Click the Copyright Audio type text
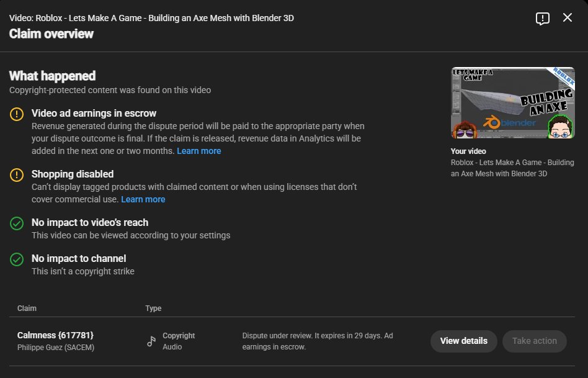588x378 pixels. coord(179,341)
